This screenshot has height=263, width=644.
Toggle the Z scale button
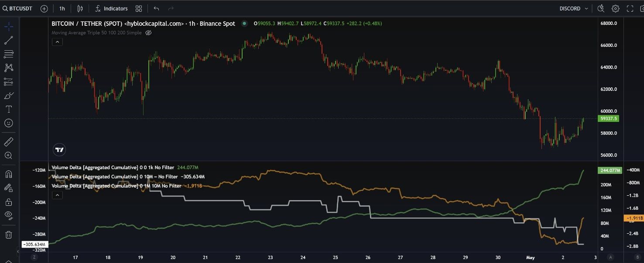(x=34, y=257)
